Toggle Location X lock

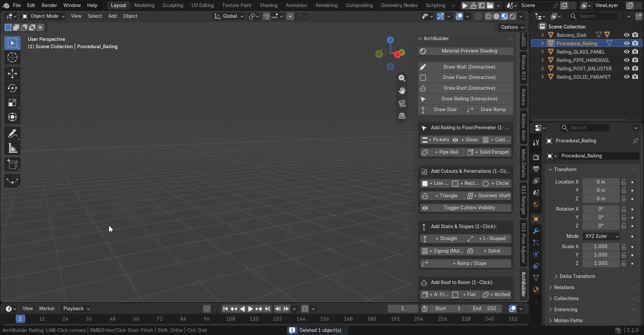(x=624, y=182)
